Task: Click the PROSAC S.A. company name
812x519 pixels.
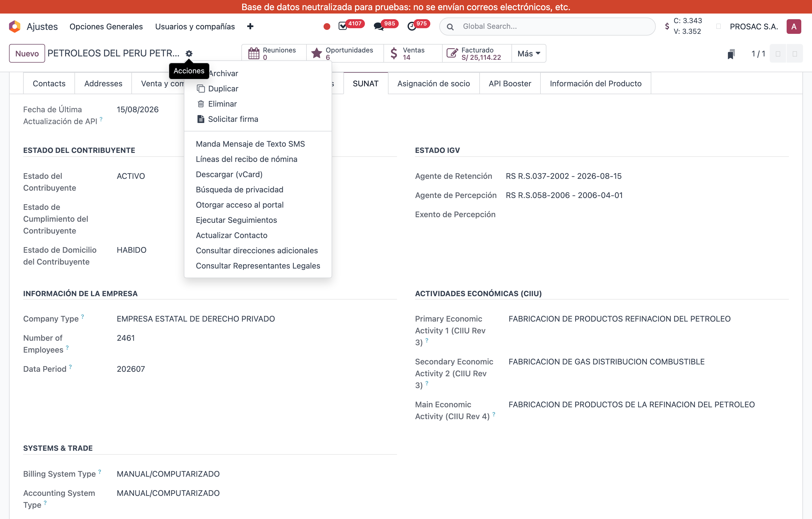Action: 753,26
